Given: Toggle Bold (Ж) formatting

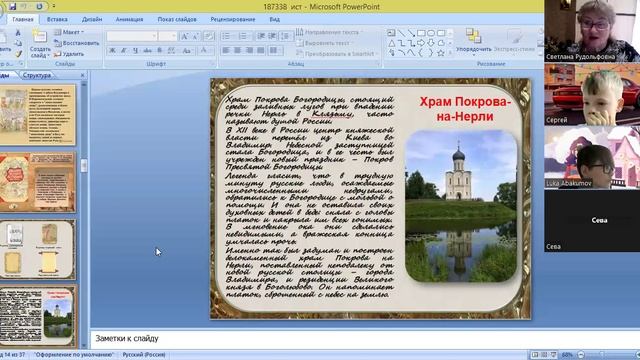Looking at the screenshot, I should (x=112, y=50).
